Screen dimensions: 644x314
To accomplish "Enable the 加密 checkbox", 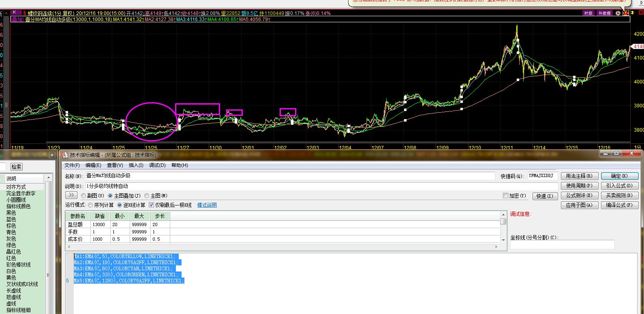I will (505, 196).
